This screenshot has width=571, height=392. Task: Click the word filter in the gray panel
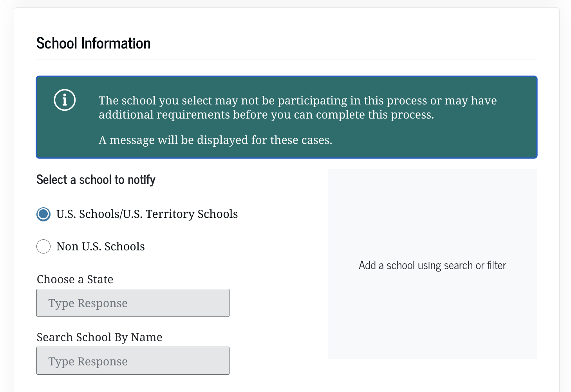(497, 266)
